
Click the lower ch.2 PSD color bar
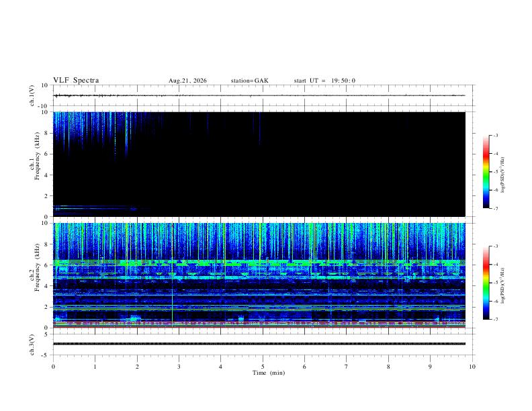click(x=486, y=283)
